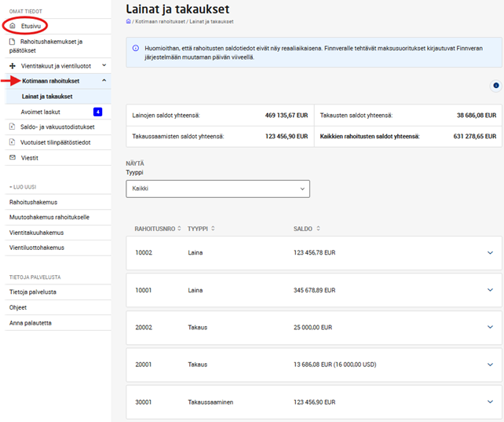
Task: Click the breadcrumb home icon
Action: pos(129,21)
